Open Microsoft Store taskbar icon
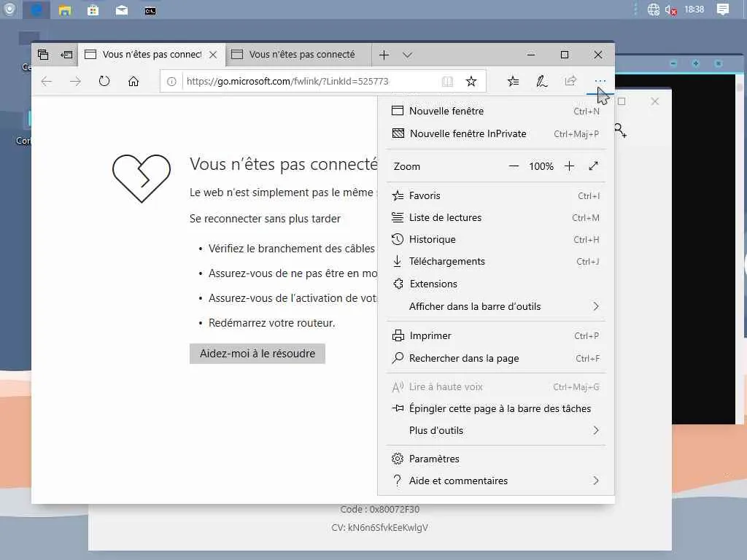Screen dimensions: 747x560 [93, 10]
